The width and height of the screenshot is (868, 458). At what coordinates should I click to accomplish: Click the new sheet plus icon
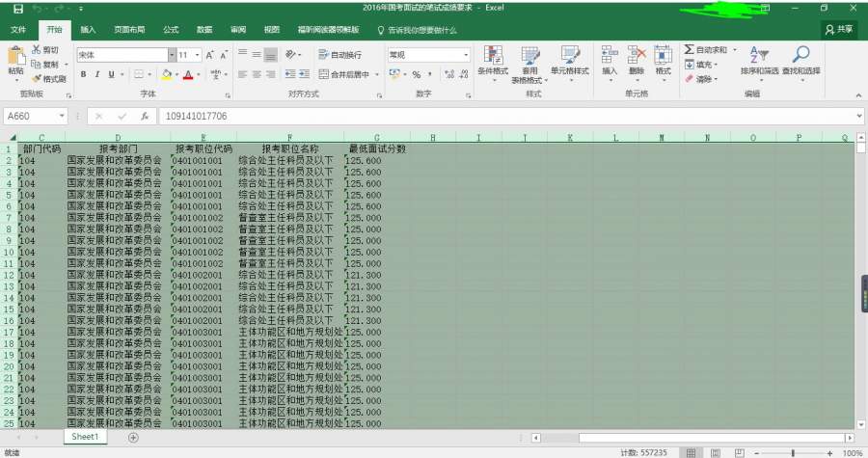click(133, 438)
